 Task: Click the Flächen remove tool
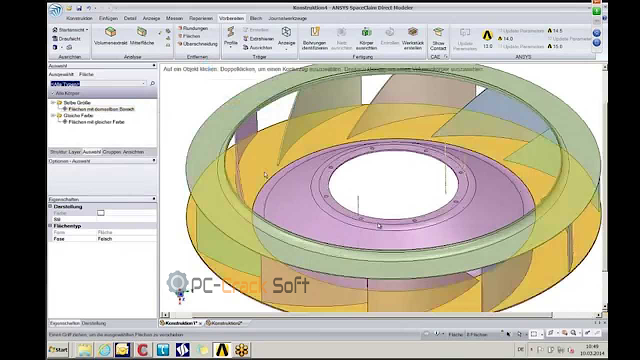click(189, 36)
